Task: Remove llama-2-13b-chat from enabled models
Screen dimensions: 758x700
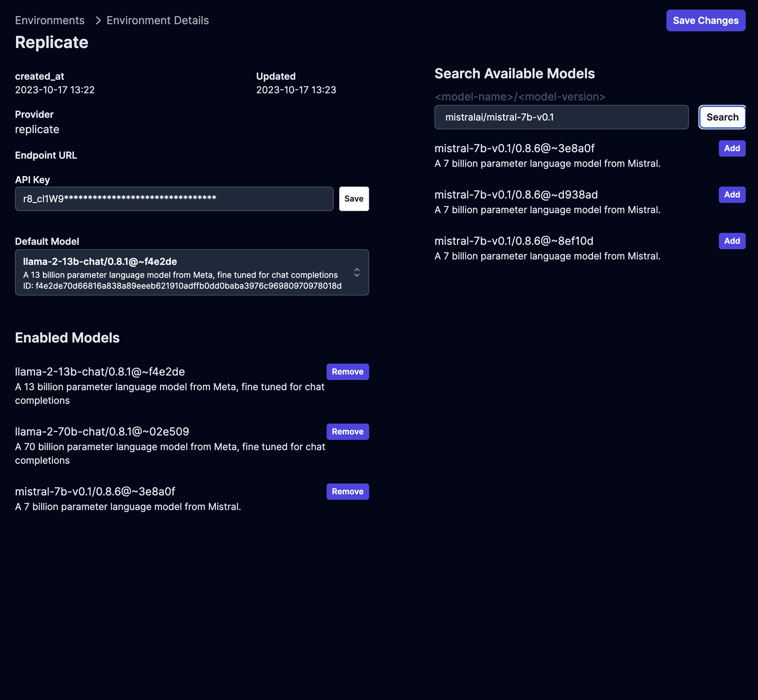Action: (x=347, y=371)
